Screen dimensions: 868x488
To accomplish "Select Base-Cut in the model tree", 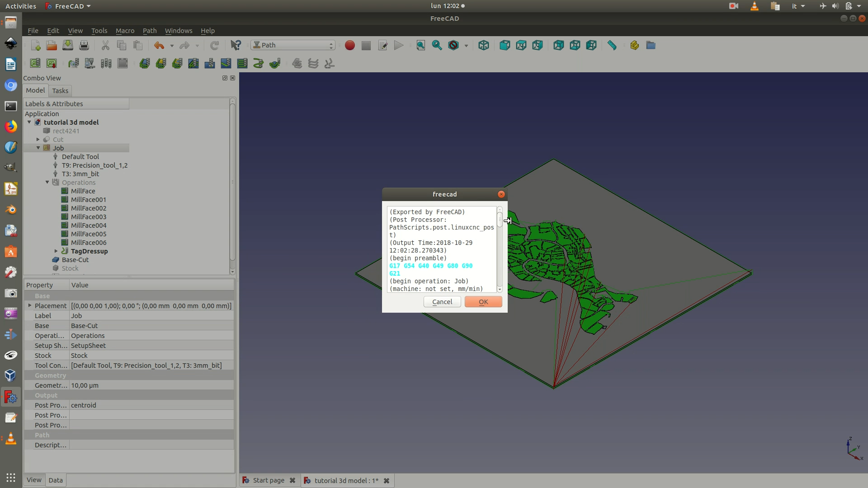I will tap(75, 260).
